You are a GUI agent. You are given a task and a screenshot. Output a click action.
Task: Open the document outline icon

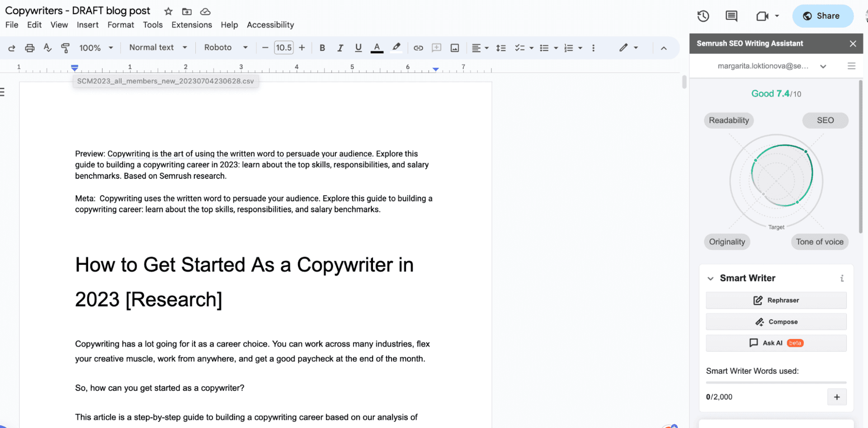tap(3, 92)
